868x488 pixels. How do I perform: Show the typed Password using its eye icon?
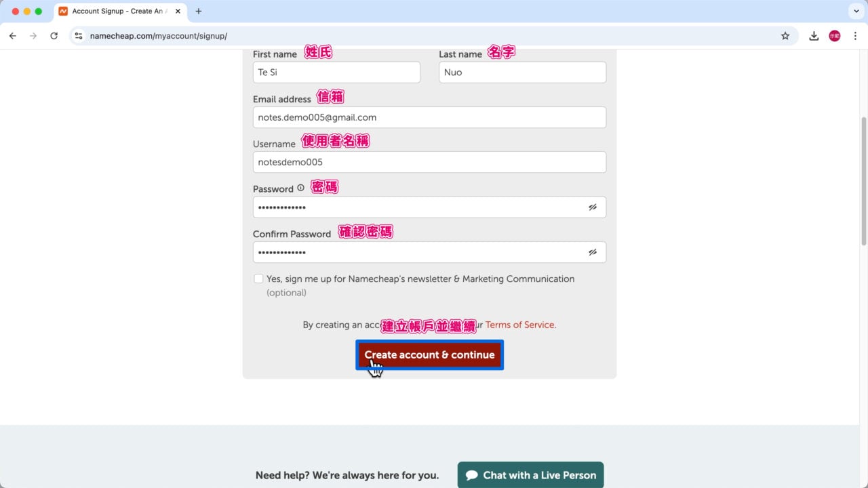coord(593,207)
